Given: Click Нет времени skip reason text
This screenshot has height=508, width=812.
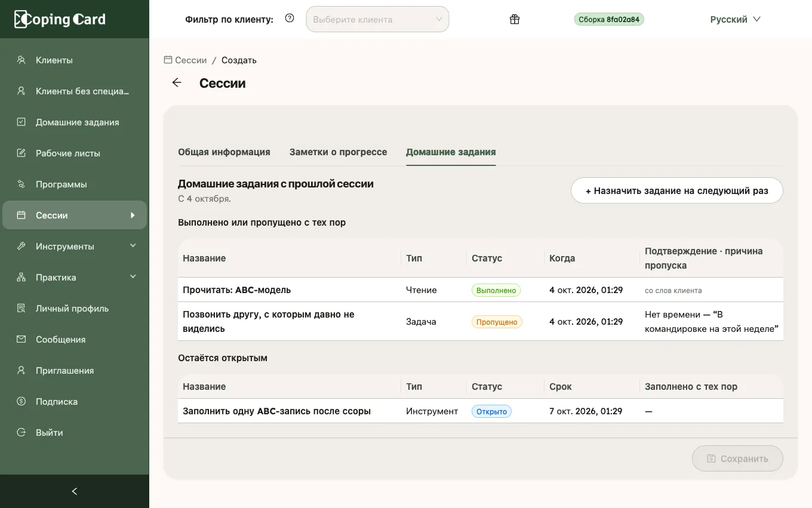Looking at the screenshot, I should click(x=712, y=322).
